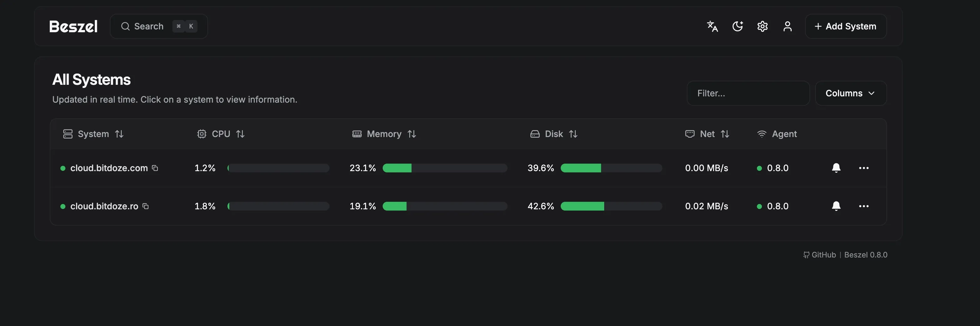Open alerts bell for cloud.bitdoze.com
The height and width of the screenshot is (326, 980).
[836, 168]
